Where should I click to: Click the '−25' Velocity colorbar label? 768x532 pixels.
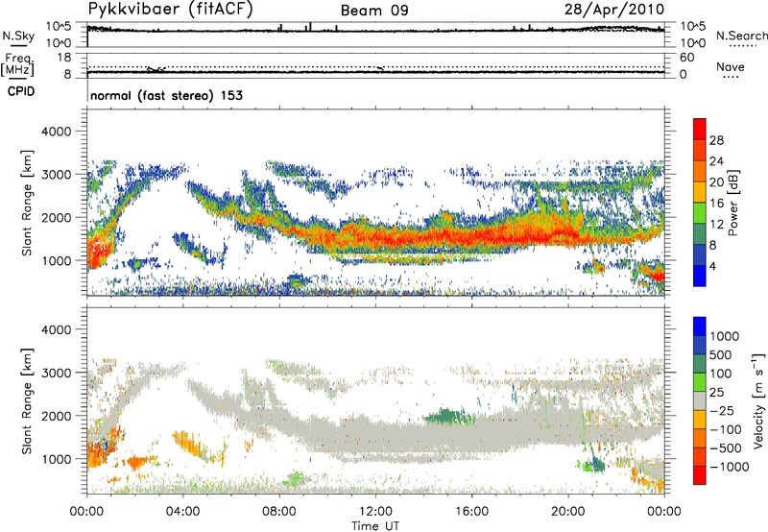tap(722, 410)
